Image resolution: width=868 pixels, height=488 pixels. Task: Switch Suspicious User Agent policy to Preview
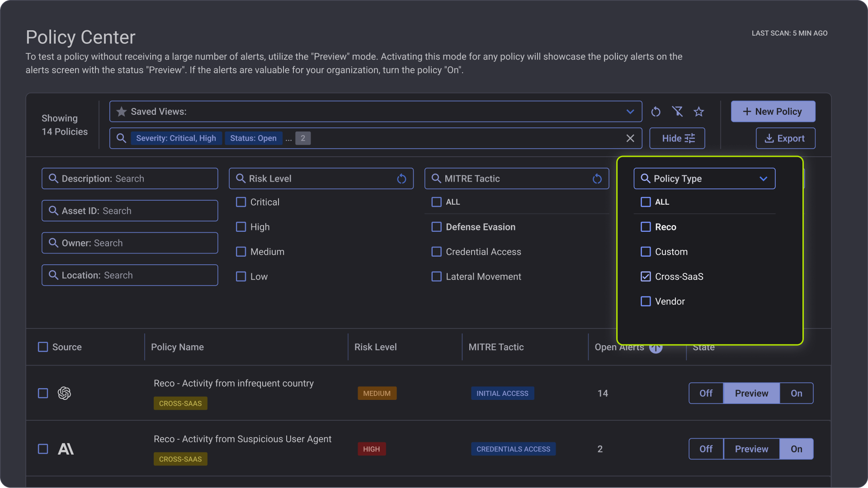point(751,449)
